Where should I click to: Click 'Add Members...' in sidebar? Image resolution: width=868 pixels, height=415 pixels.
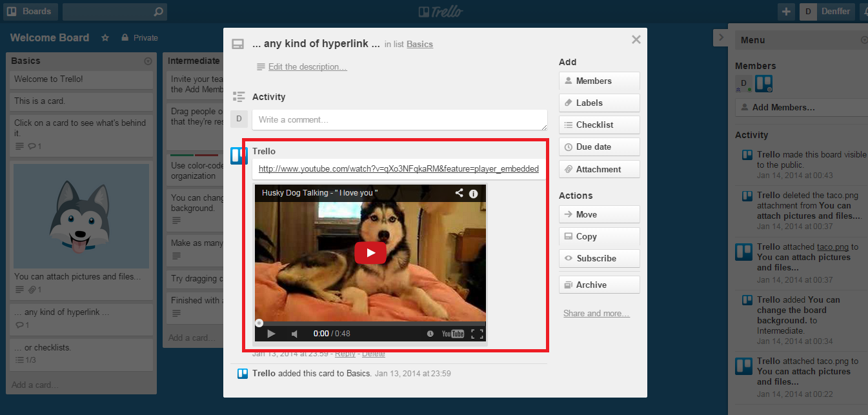(x=802, y=108)
